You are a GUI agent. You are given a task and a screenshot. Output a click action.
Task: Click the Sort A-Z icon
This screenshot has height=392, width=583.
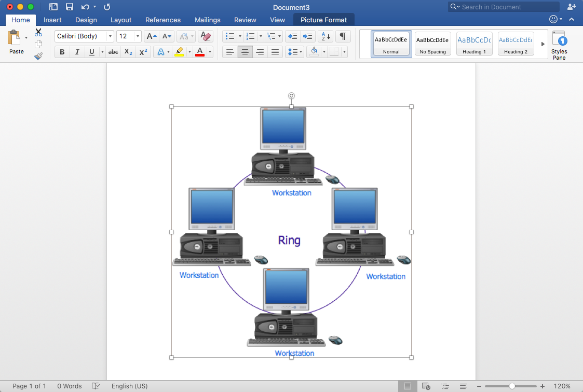coord(326,36)
